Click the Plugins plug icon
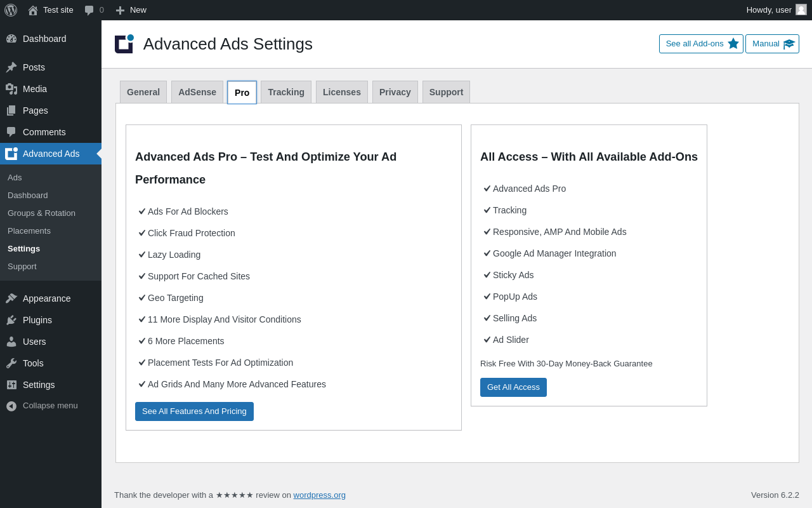The image size is (812, 508). point(11,320)
